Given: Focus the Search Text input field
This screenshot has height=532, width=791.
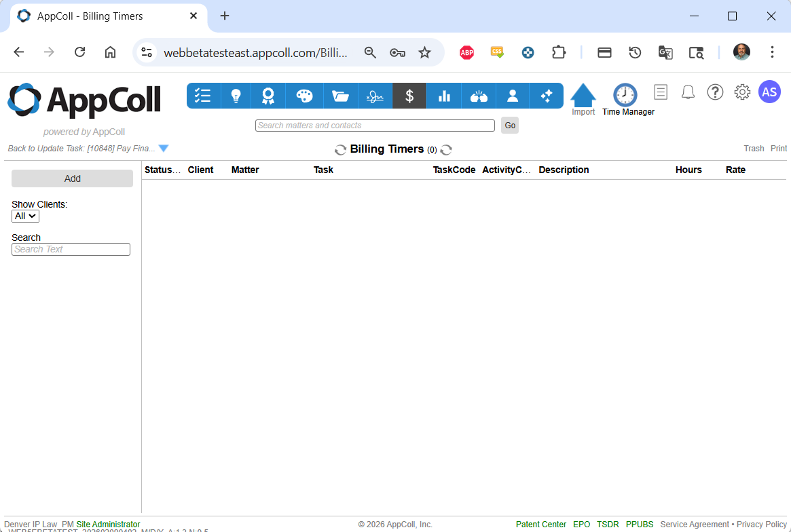Looking at the screenshot, I should pyautogui.click(x=71, y=250).
